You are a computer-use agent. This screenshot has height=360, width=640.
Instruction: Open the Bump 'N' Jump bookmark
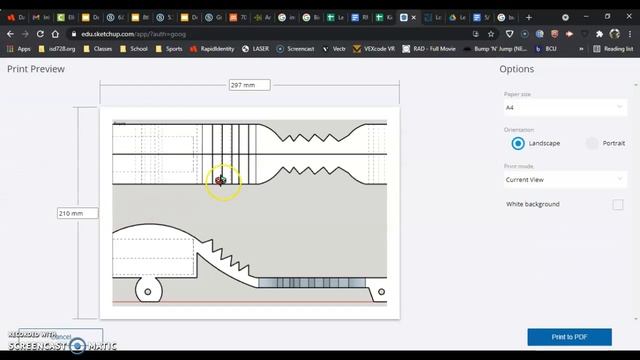click(495, 49)
